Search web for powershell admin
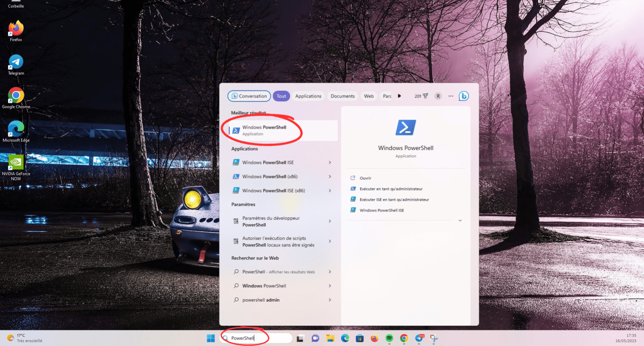Viewport: 644px width, 346px height. [x=278, y=300]
